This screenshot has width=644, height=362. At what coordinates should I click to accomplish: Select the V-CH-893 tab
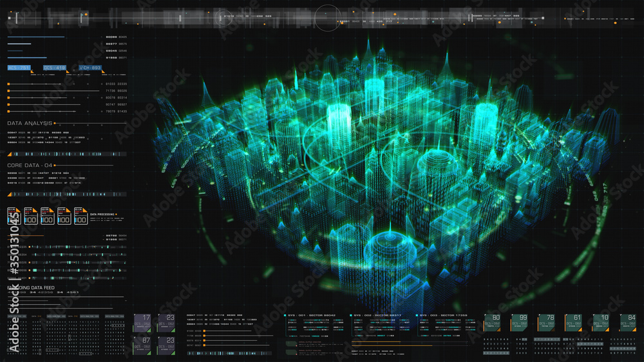click(90, 68)
